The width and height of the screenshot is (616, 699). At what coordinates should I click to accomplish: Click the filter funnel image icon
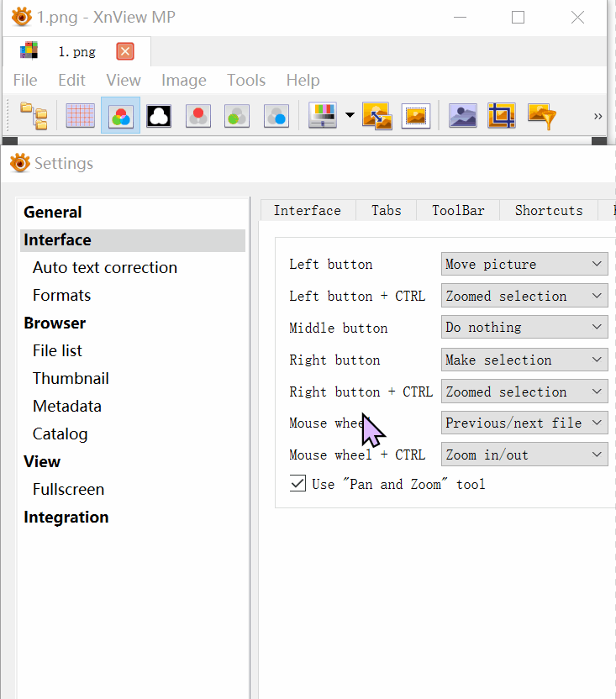click(542, 116)
